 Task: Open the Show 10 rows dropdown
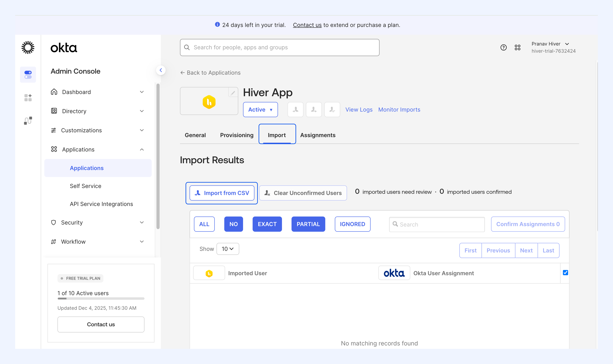[227, 249]
